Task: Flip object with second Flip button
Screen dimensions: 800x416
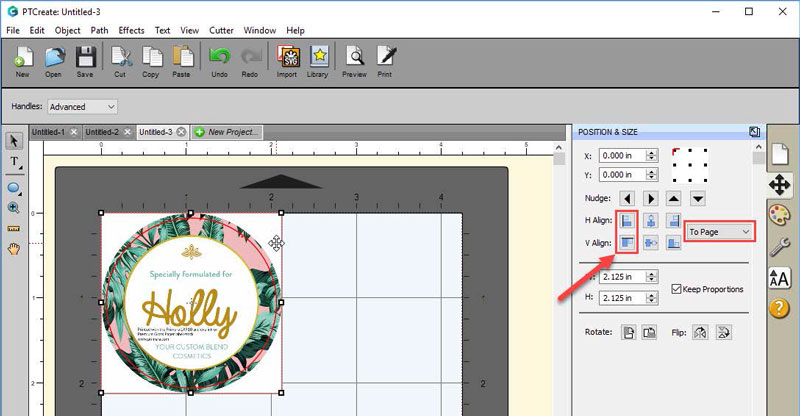Action: pos(723,333)
